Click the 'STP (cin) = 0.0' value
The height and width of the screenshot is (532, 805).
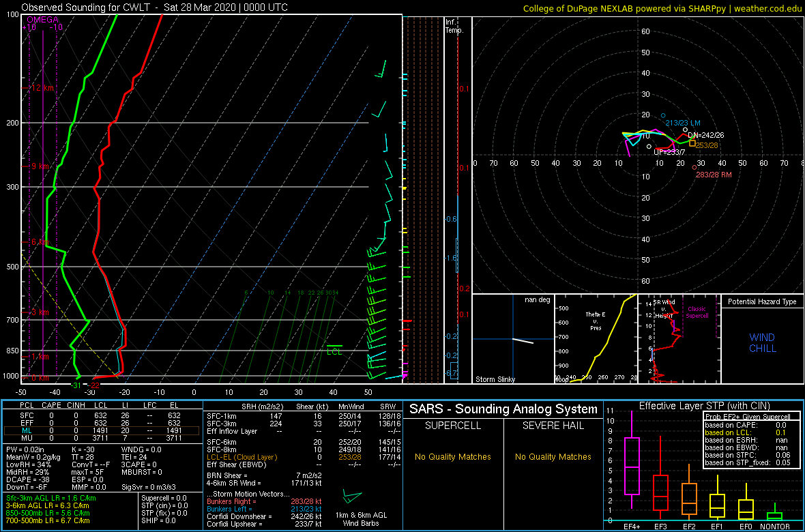coord(166,506)
